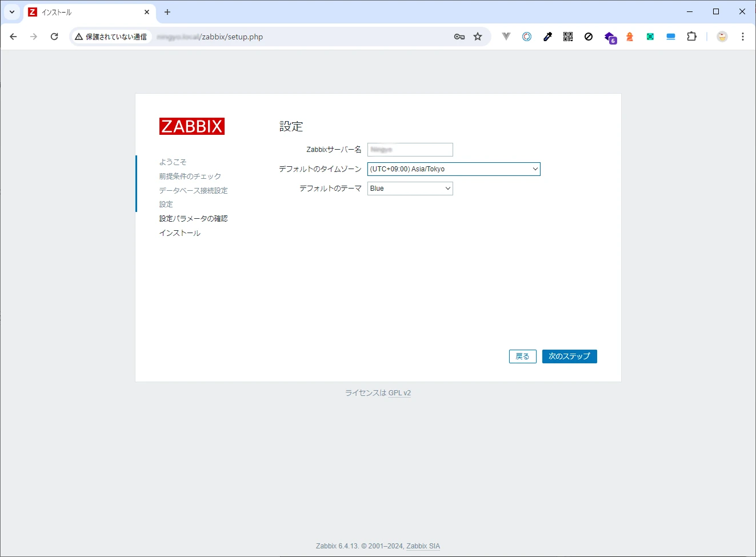Open a new browser tab
This screenshot has width=756, height=557.
(167, 11)
